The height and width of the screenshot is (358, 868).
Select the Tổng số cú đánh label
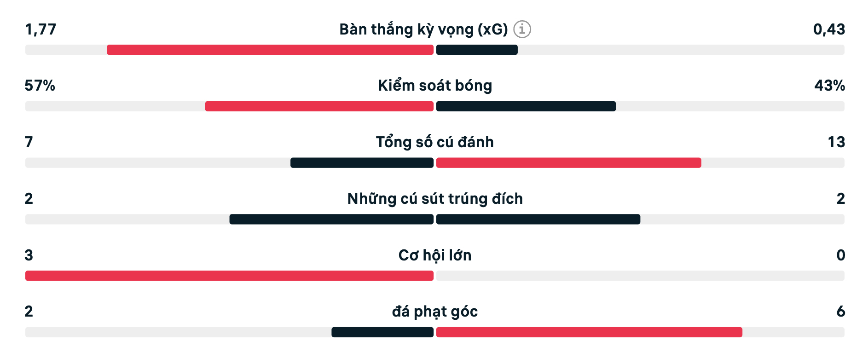pyautogui.click(x=435, y=142)
